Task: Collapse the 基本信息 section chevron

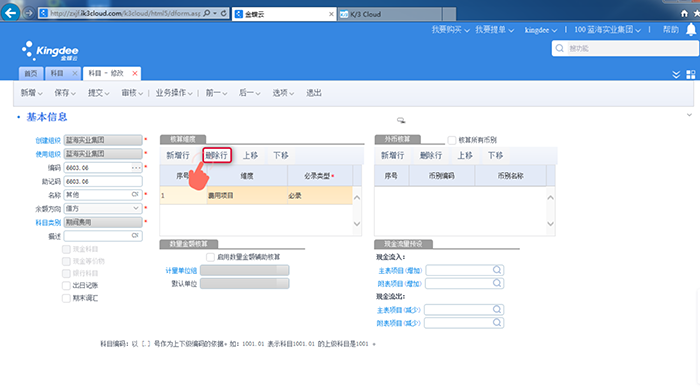Action: click(x=689, y=115)
